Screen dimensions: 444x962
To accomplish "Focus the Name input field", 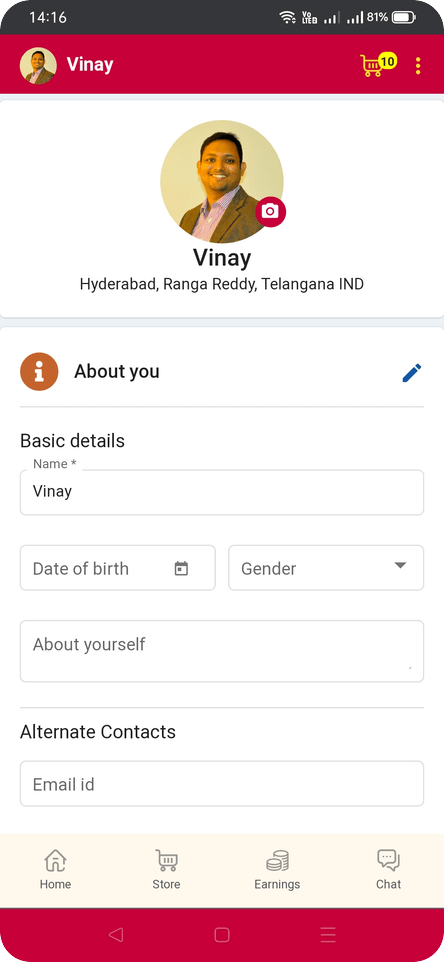I will 222,493.
